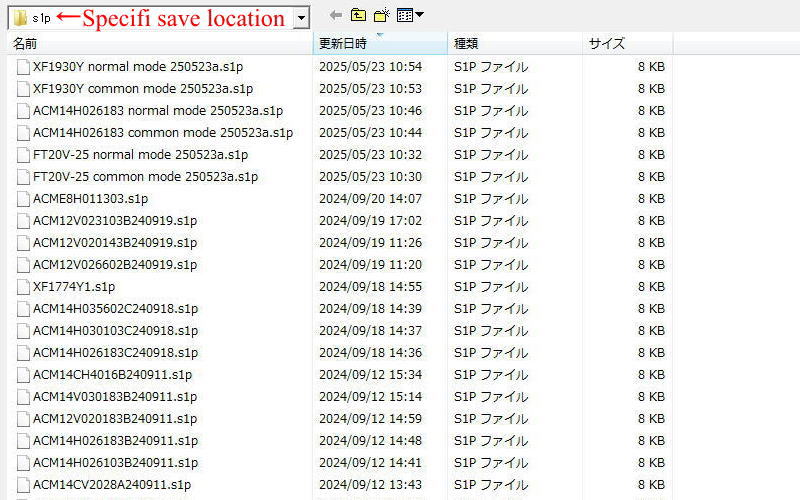Click the file icon of ACM14H035602C240918.s1p
This screenshot has width=800, height=500.
[23, 309]
